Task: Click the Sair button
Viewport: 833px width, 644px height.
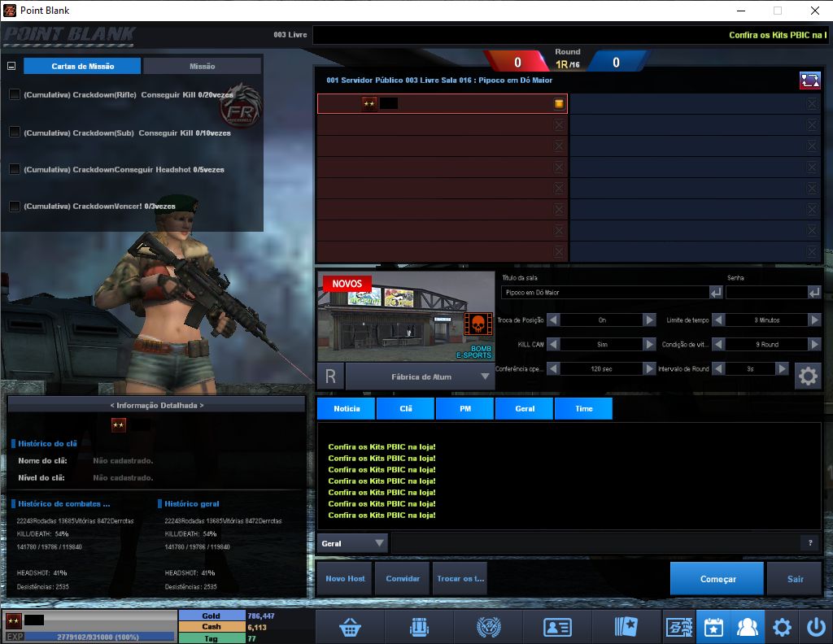Action: (x=795, y=579)
